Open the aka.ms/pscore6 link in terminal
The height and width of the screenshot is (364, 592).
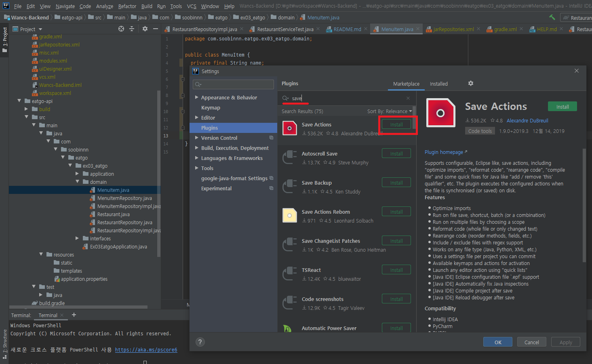pos(146,349)
